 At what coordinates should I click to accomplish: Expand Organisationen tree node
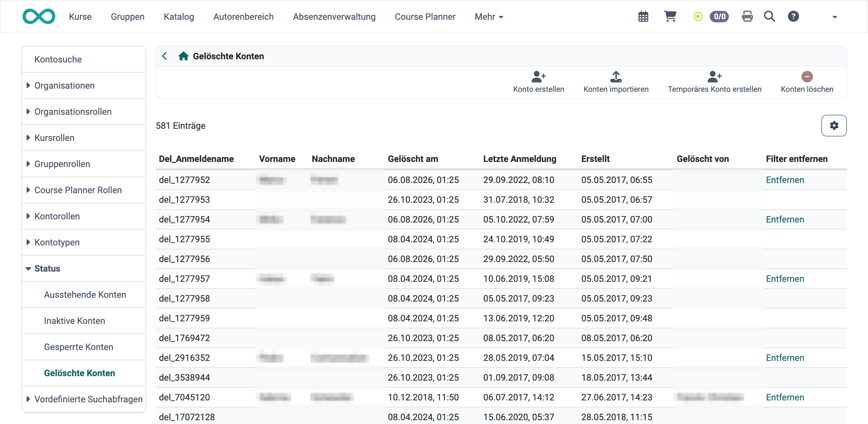pyautogui.click(x=28, y=85)
